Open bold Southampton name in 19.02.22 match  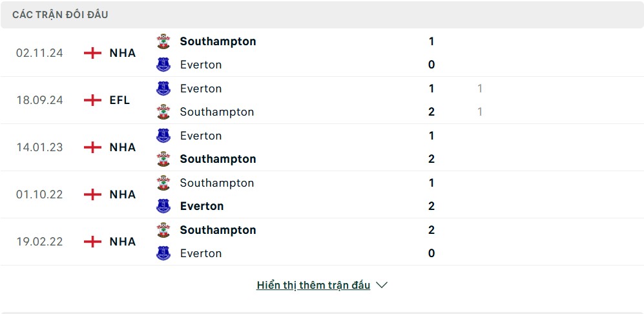218,230
